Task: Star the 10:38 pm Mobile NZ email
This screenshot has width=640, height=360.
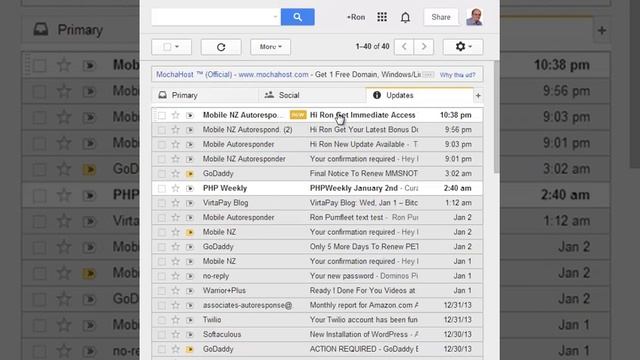Action: click(x=176, y=115)
